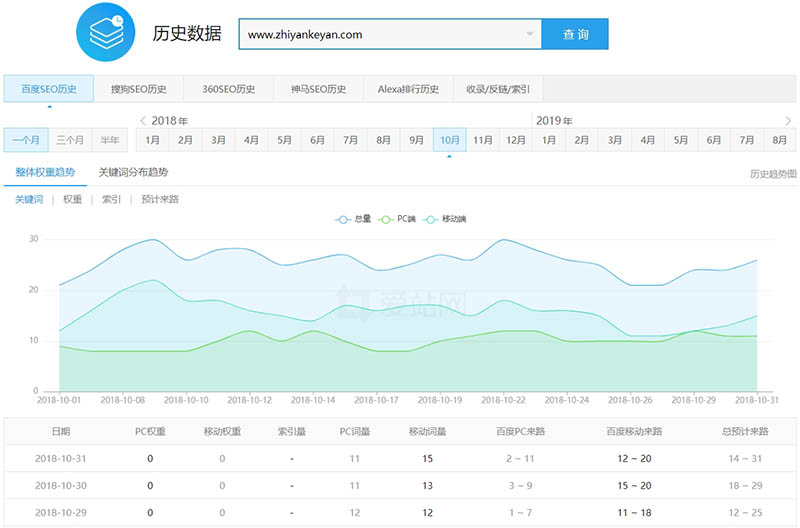800x528 pixels.
Task: Select 11月 of 2018
Action: click(x=483, y=140)
